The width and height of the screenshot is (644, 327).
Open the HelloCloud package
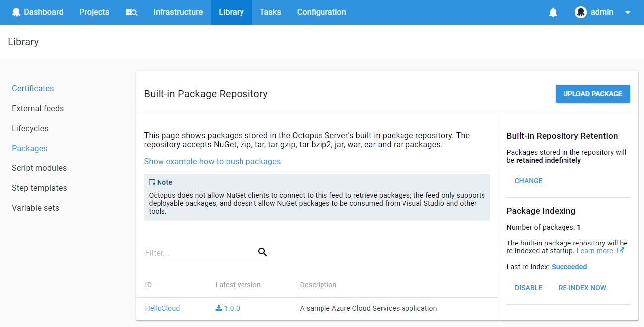coord(162,308)
